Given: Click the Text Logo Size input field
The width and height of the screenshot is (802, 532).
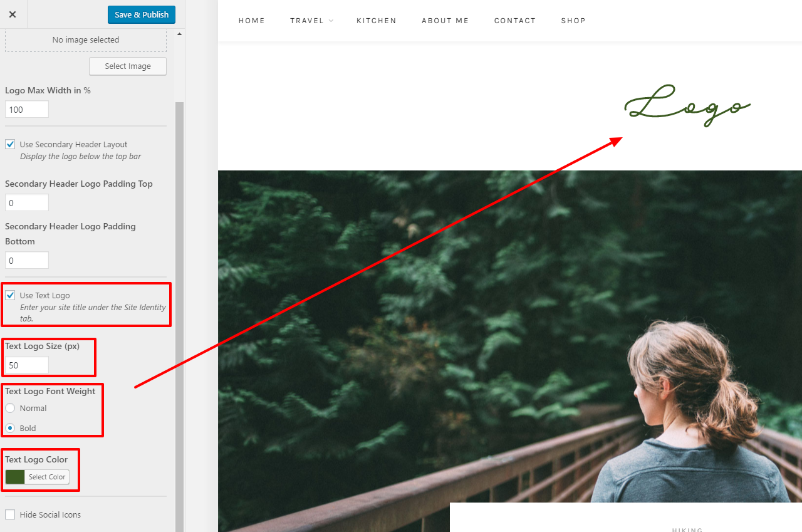Looking at the screenshot, I should coord(27,365).
